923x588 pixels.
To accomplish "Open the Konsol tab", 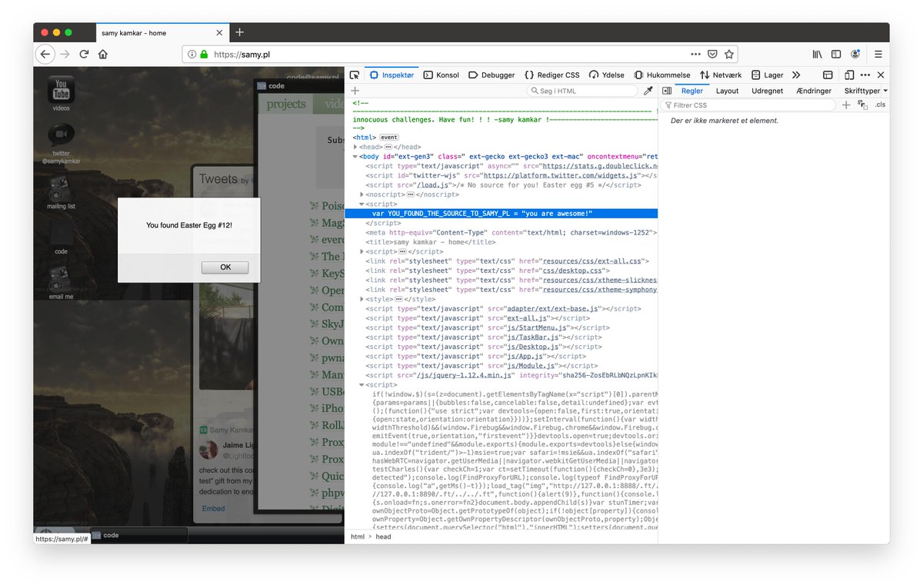I will point(440,75).
